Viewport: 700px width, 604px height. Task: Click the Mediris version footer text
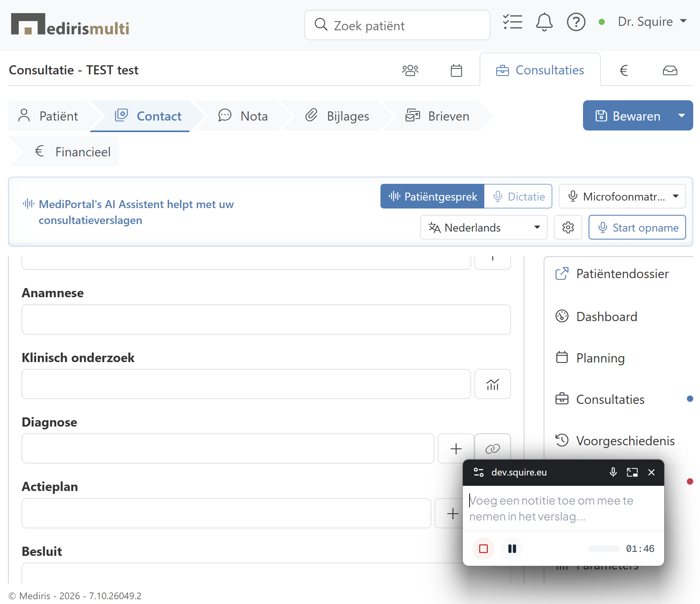75,596
